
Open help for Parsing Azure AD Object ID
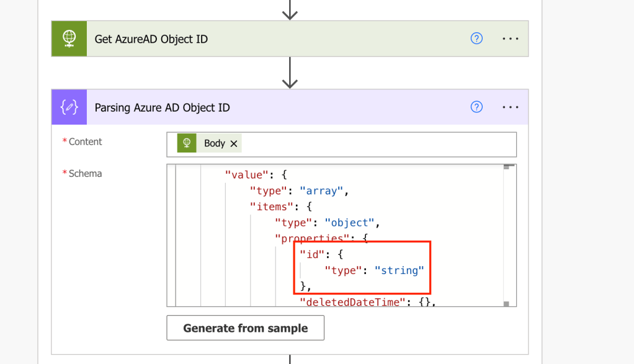pos(476,107)
